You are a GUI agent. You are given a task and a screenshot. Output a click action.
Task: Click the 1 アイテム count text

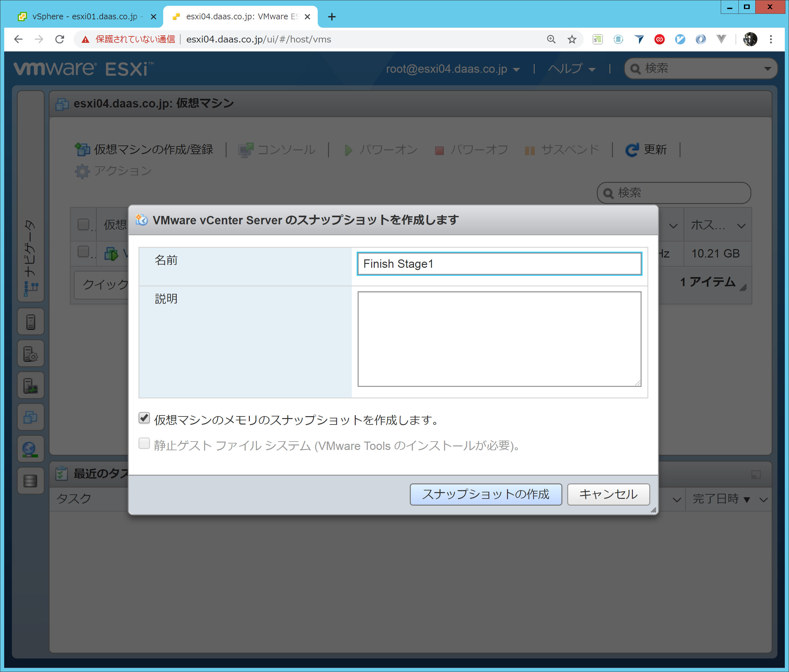pyautogui.click(x=708, y=282)
